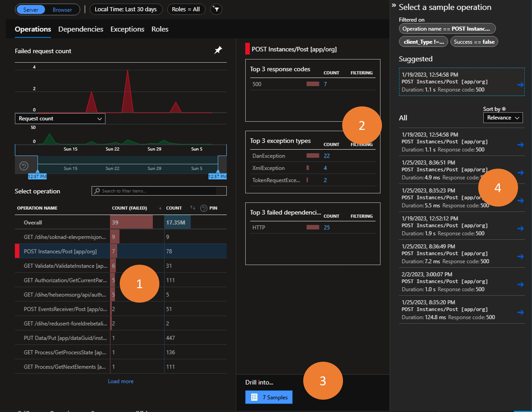Screen dimensions: 532x412
Task: Click the Load more link
Action: (121, 381)
